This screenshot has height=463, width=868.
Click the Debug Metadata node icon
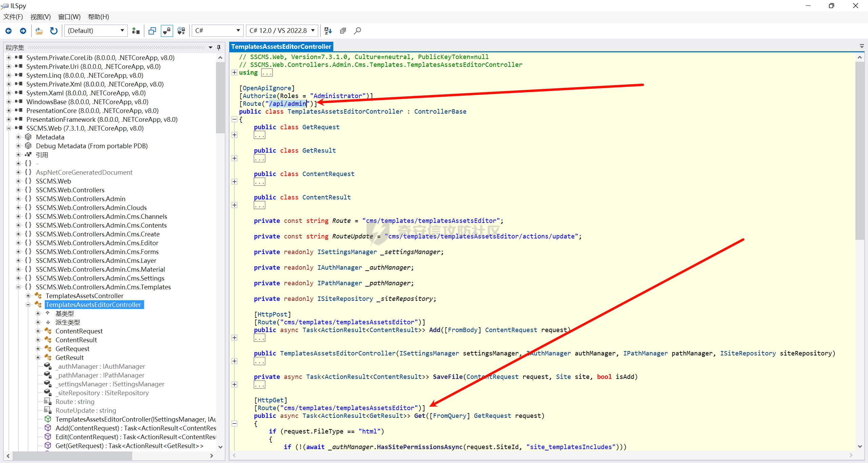(x=28, y=146)
